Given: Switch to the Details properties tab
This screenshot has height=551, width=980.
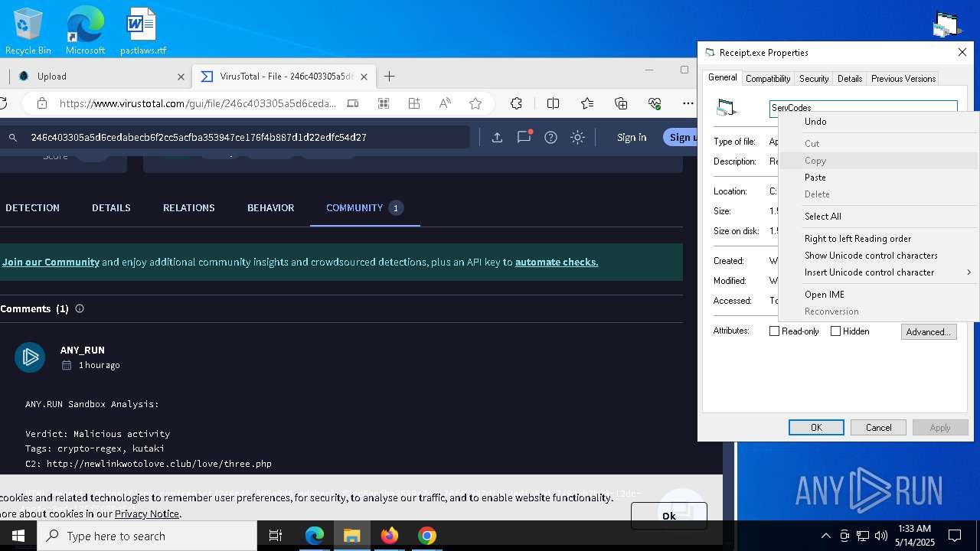Looking at the screenshot, I should [x=850, y=79].
